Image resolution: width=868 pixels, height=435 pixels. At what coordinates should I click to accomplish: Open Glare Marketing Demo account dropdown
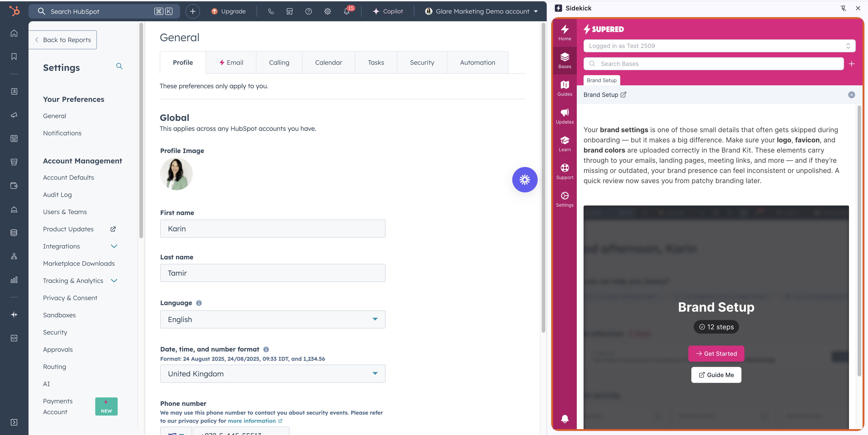click(x=481, y=11)
